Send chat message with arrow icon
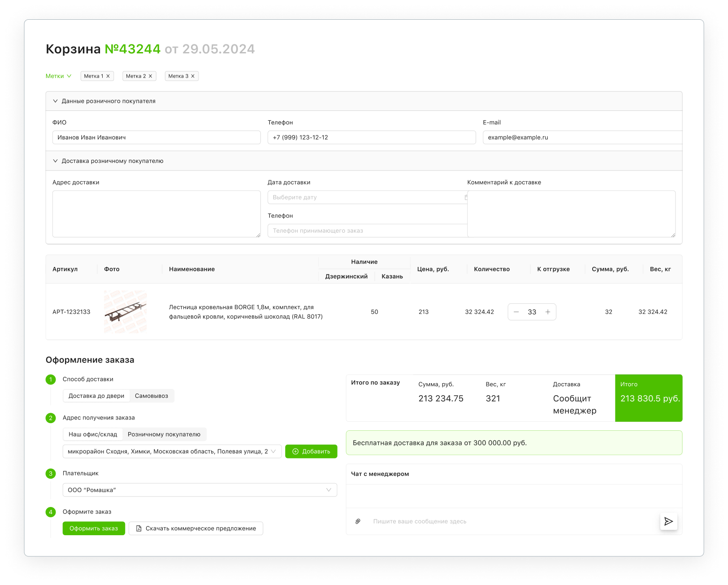This screenshot has width=728, height=585. click(668, 521)
